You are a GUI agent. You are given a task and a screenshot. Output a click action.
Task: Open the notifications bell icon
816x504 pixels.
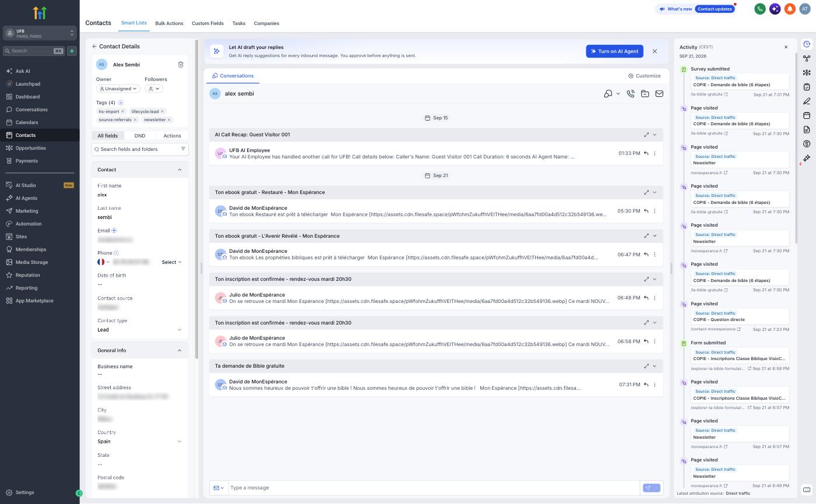point(790,9)
